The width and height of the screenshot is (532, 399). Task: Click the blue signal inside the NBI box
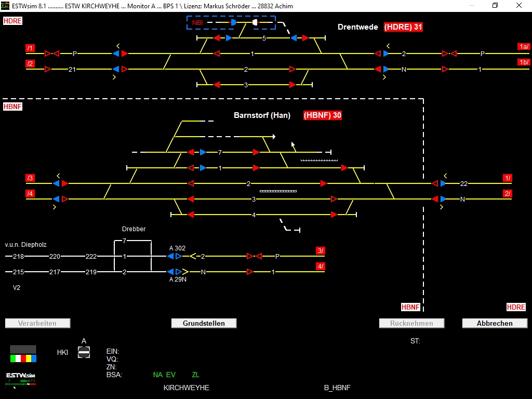[x=233, y=23]
